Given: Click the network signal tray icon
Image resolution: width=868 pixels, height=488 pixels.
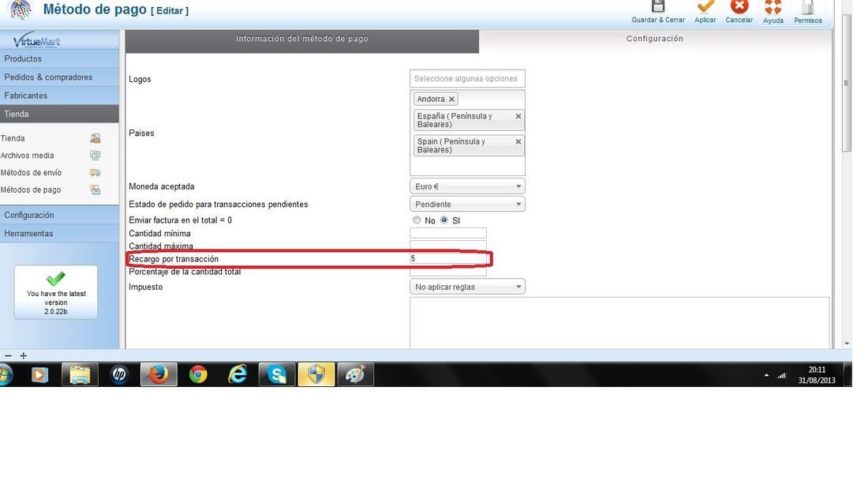Looking at the screenshot, I should tap(782, 375).
